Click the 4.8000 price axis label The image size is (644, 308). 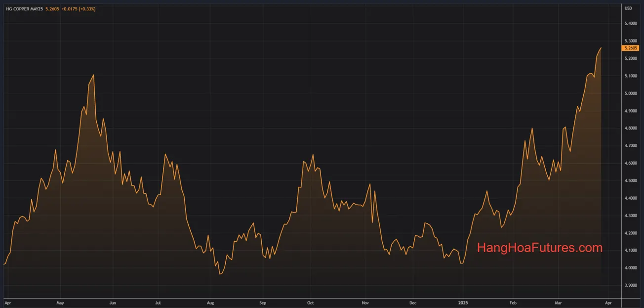tap(631, 128)
